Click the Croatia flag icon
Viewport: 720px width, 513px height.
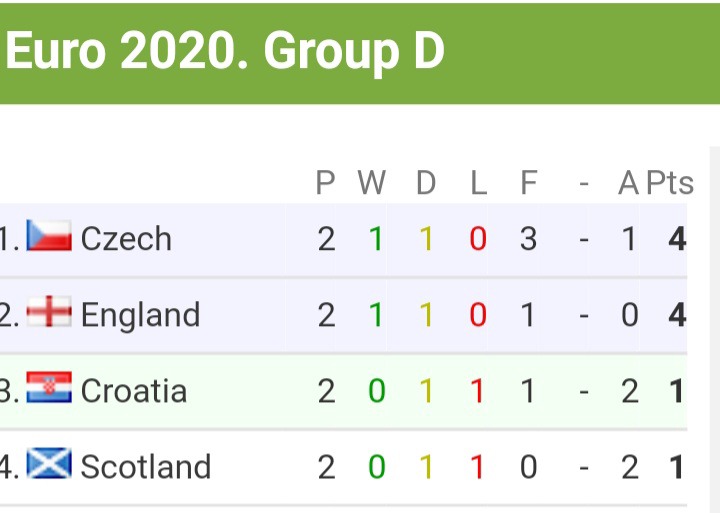[49, 388]
